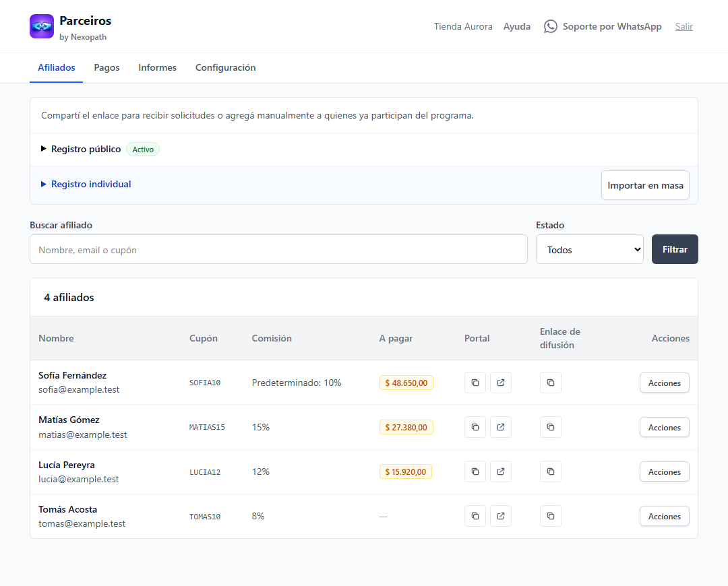Copy the portal link for Matías Gómez
The height and width of the screenshot is (586, 728).
(475, 427)
